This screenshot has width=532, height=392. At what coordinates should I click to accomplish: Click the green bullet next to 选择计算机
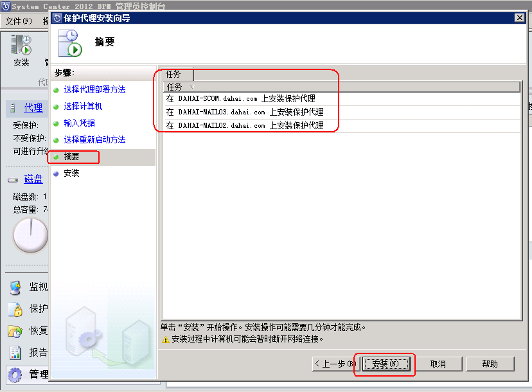point(57,107)
